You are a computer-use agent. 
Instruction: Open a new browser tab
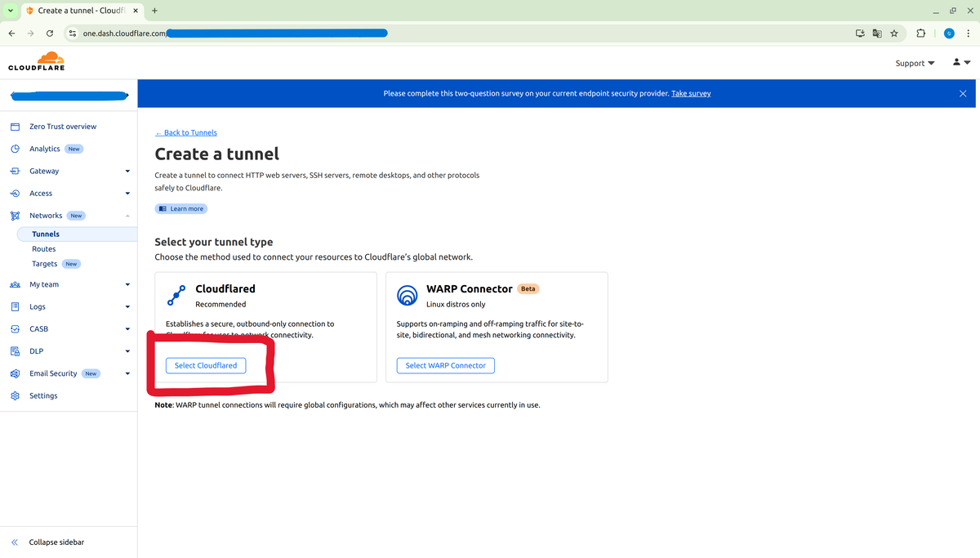pos(154,11)
